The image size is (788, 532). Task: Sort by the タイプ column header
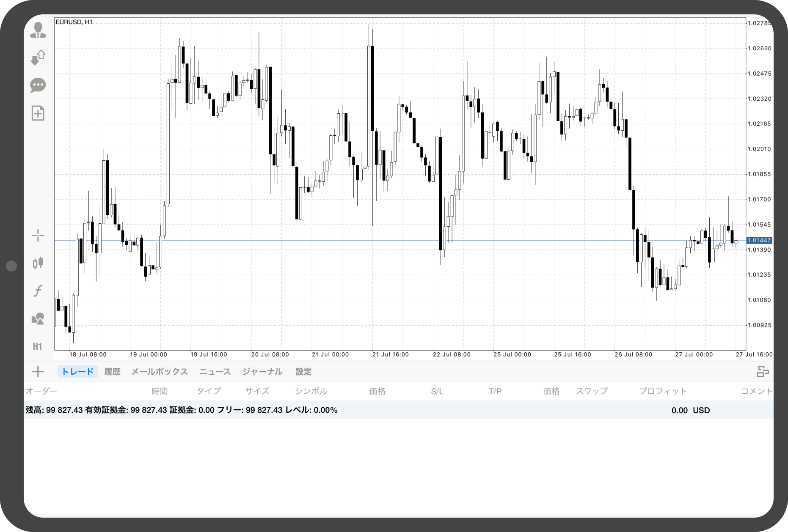pyautogui.click(x=209, y=391)
